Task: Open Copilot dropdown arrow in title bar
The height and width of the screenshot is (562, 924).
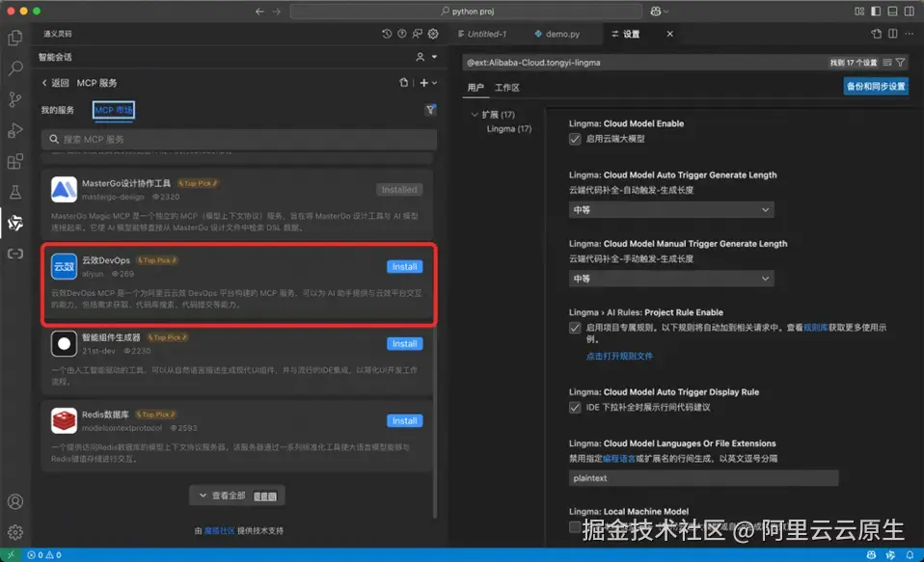Action: coord(666,12)
